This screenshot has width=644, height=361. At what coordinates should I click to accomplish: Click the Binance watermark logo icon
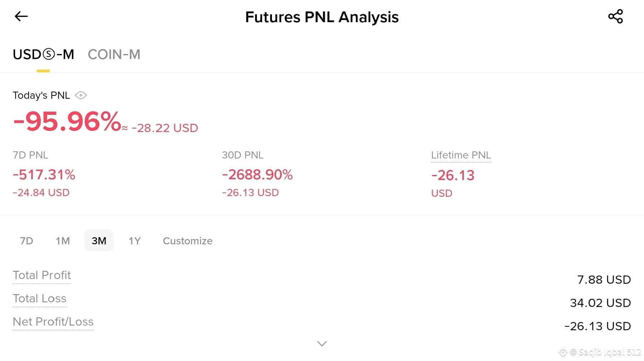[x=563, y=352]
